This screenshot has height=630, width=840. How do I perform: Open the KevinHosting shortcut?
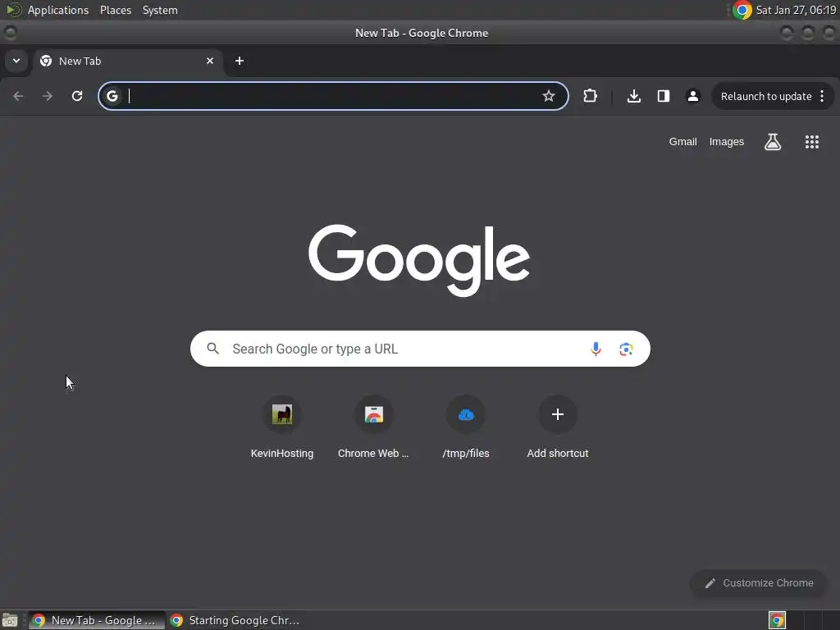click(x=282, y=428)
